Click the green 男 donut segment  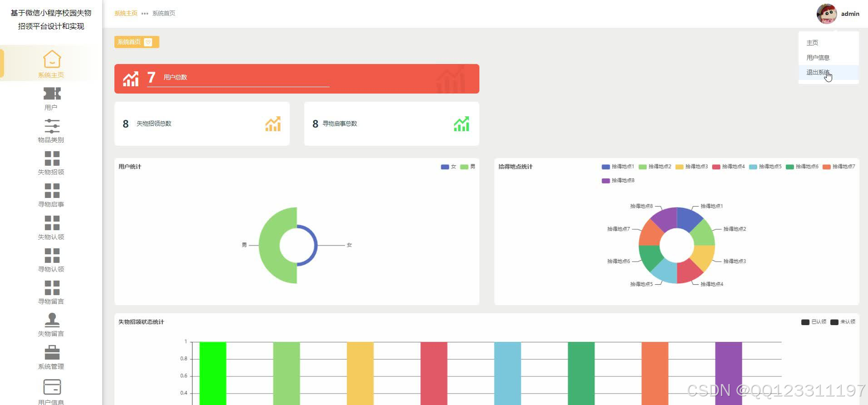(270, 246)
